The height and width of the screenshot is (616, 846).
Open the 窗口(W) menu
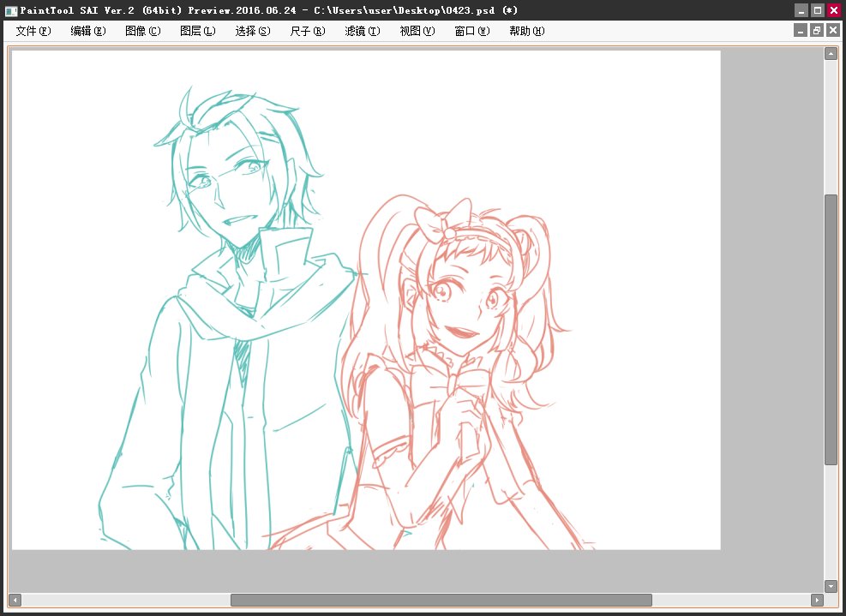(472, 31)
